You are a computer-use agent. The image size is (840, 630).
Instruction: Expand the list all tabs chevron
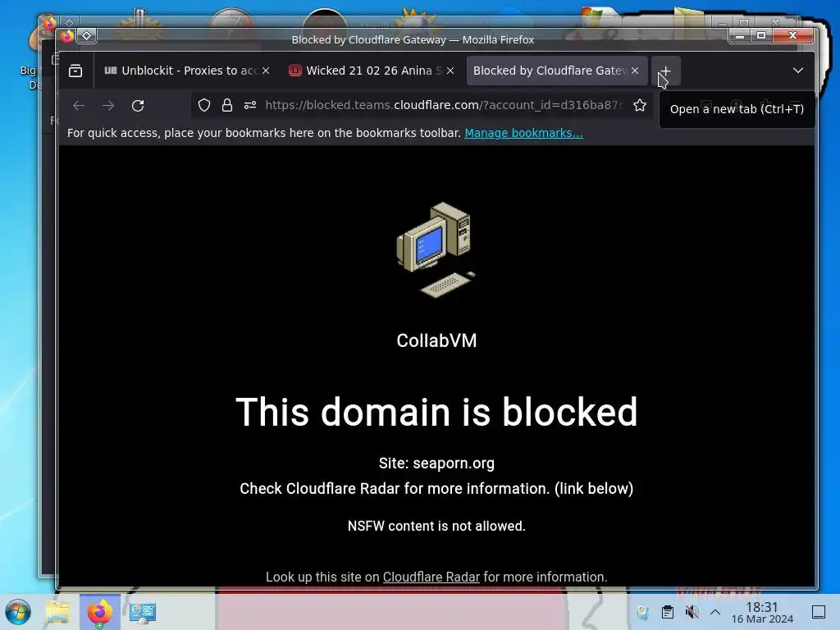797,71
